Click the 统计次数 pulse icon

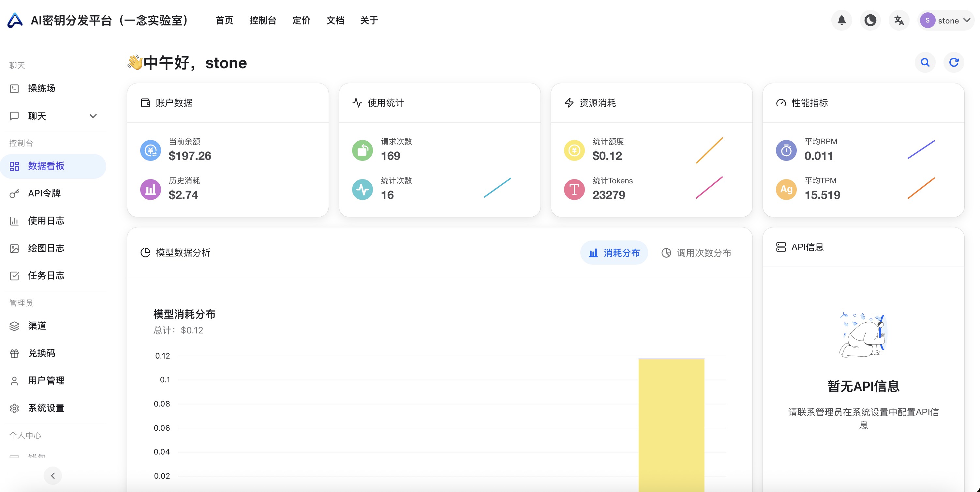click(363, 190)
